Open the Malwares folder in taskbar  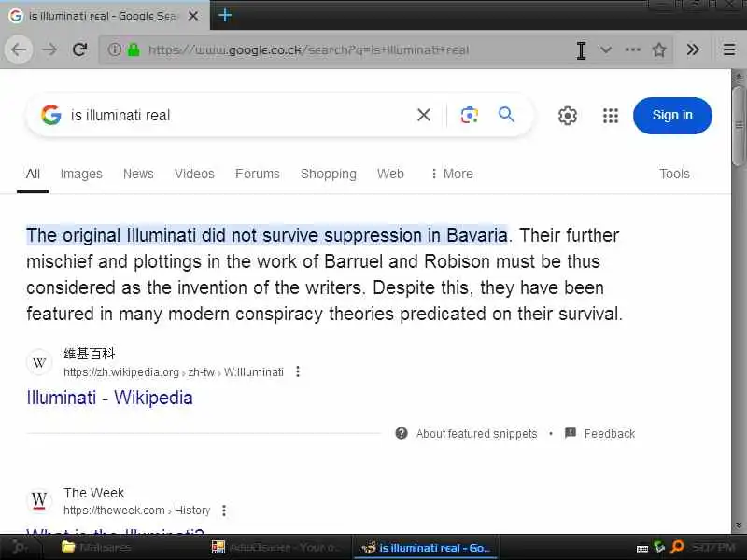[97, 547]
